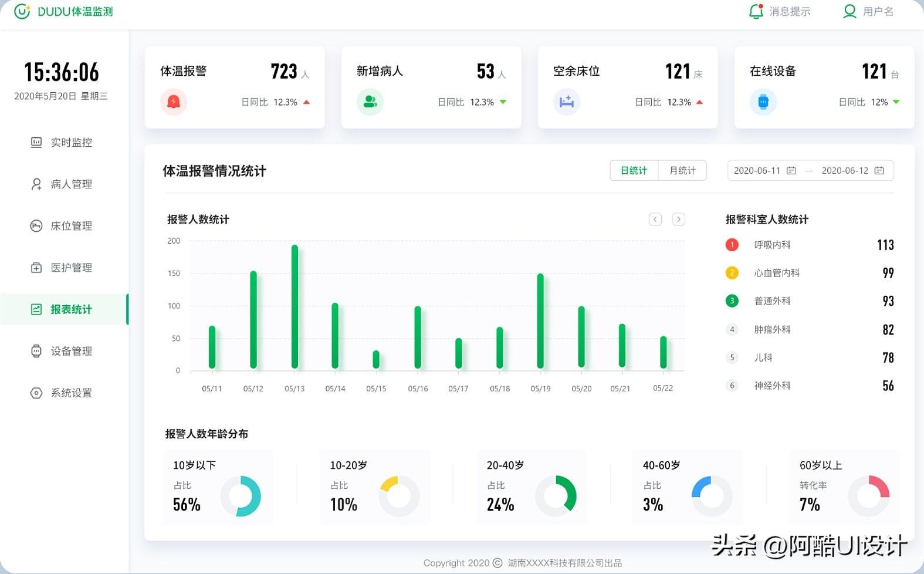Viewport: 924px width, 574px height.
Task: Click the green rank 3 badge for 普通外科
Action: (732, 301)
